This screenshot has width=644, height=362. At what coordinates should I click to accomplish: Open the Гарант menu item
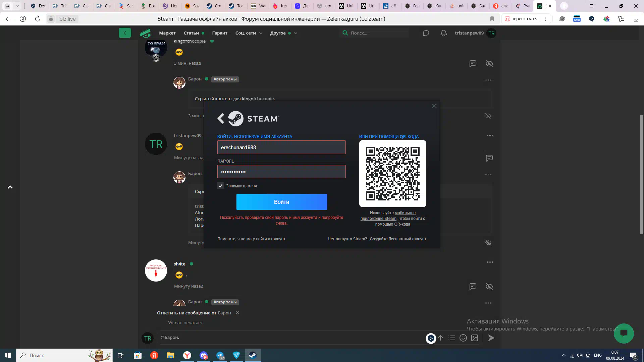click(x=220, y=33)
